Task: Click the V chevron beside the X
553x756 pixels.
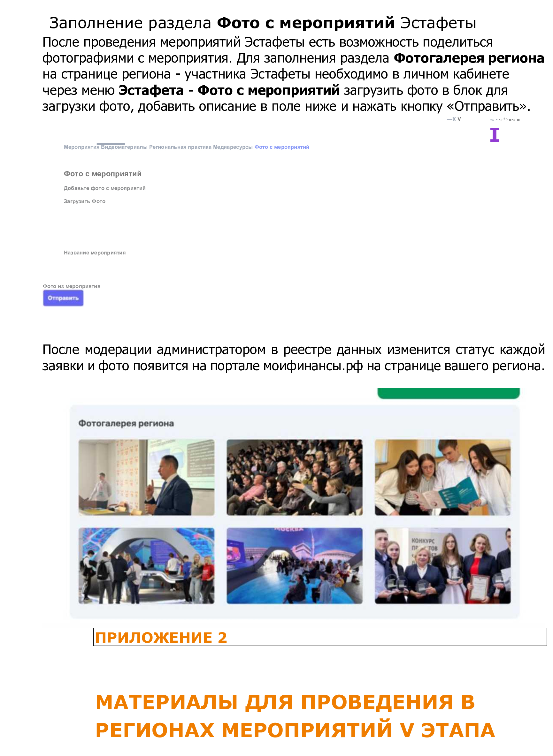Action: pyautogui.click(x=459, y=119)
